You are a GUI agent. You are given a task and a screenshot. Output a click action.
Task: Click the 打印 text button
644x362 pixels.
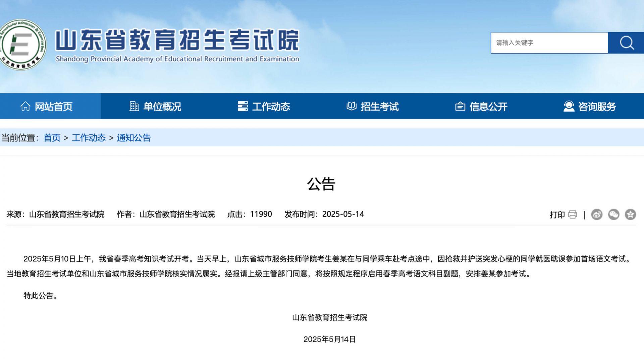click(x=557, y=215)
